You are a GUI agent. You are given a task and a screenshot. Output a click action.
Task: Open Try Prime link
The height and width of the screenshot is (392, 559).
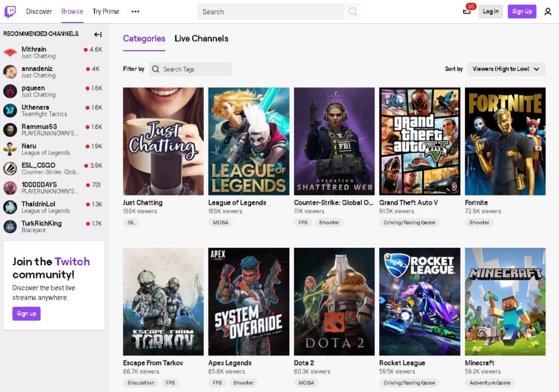point(106,11)
